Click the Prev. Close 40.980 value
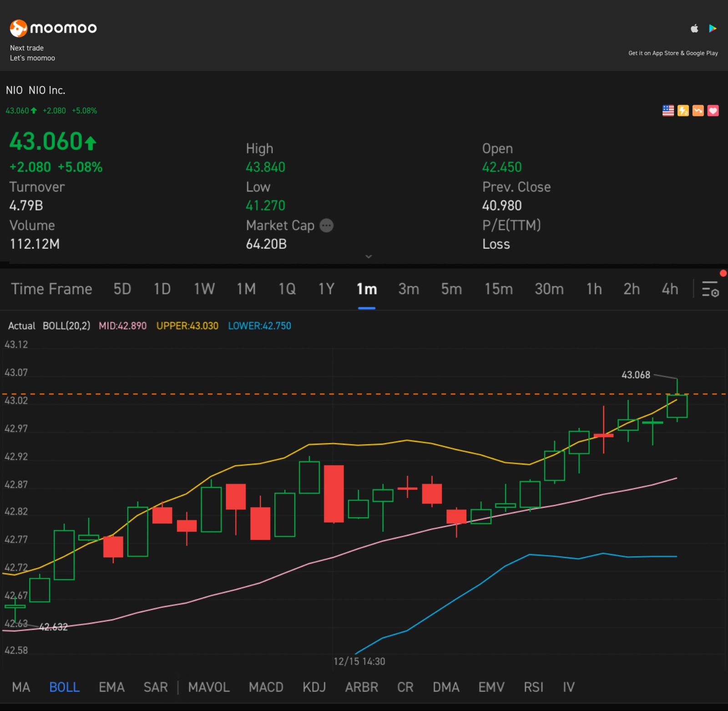This screenshot has width=728, height=711. click(x=502, y=206)
